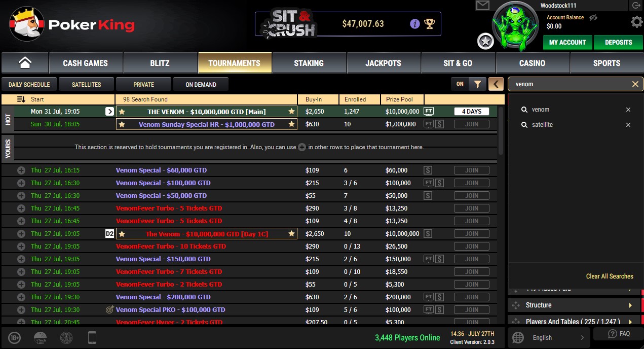Viewport: 644px width, 349px height.
Task: Sort tournaments by Start column
Action: [x=58, y=99]
